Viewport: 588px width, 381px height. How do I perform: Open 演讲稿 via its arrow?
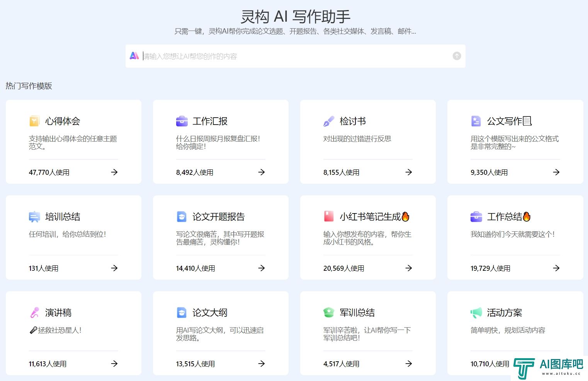114,364
